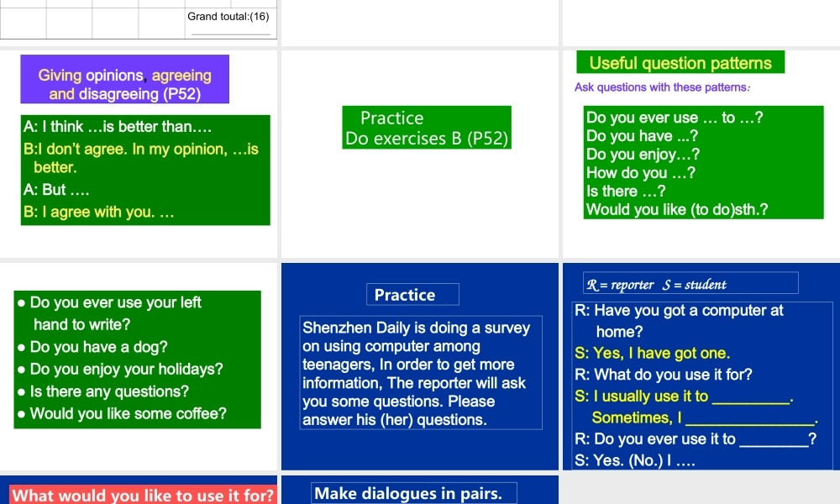The height and width of the screenshot is (504, 840).
Task: Click the 'S: Yes, I have got one.' line
Action: [x=652, y=354]
